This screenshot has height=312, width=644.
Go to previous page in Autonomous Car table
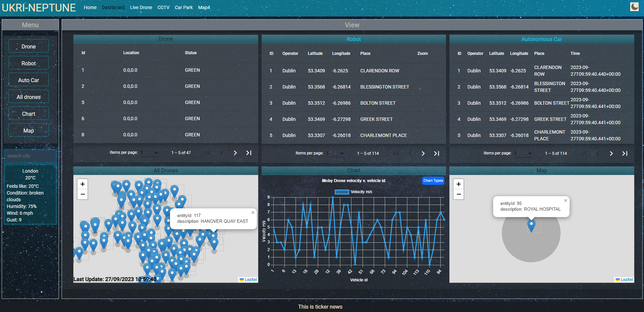pos(598,153)
